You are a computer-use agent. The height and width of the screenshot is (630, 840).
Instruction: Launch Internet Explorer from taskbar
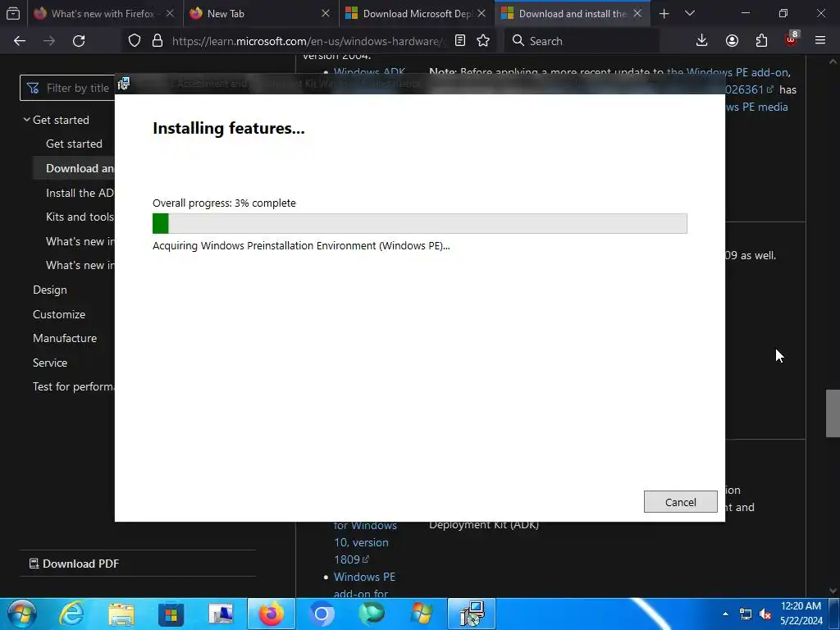click(x=71, y=614)
